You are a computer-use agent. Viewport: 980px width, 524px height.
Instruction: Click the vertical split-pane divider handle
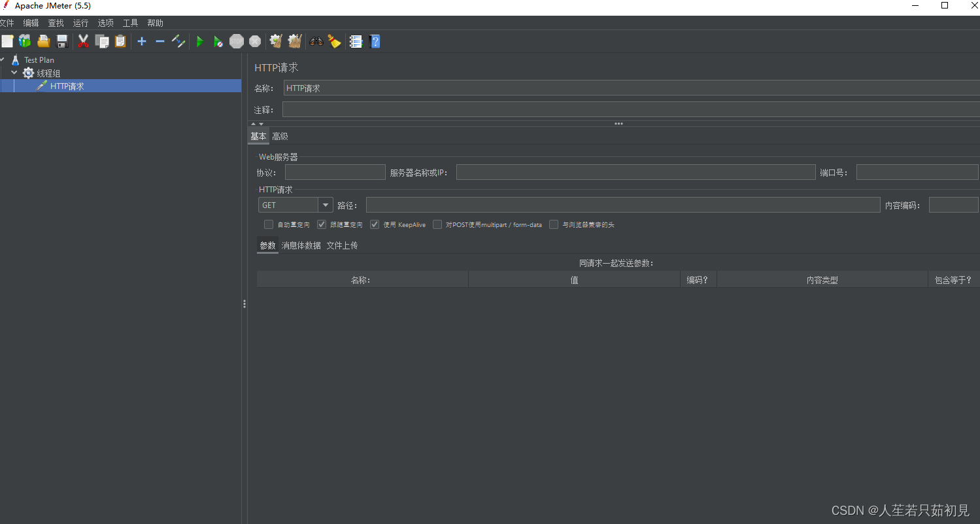[245, 304]
